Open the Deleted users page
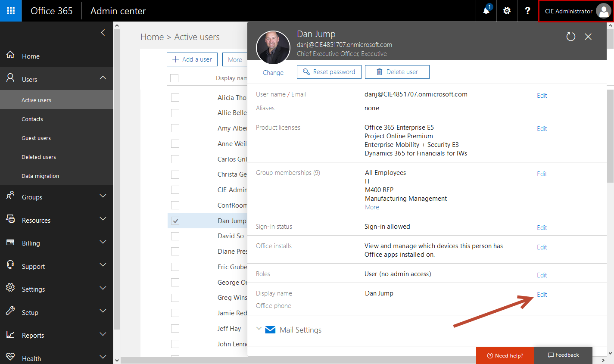Image resolution: width=614 pixels, height=364 pixels. [x=39, y=157]
